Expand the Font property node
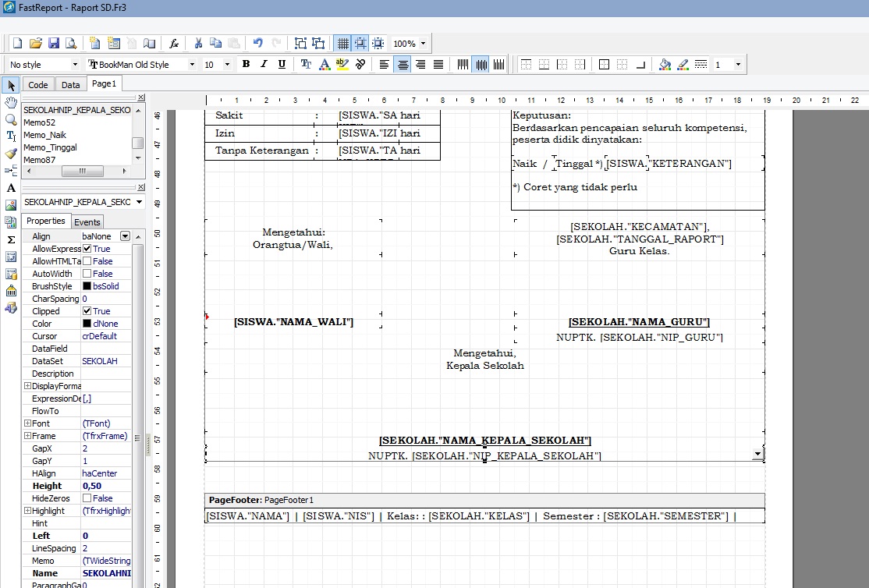This screenshot has height=588, width=869. pos(27,423)
